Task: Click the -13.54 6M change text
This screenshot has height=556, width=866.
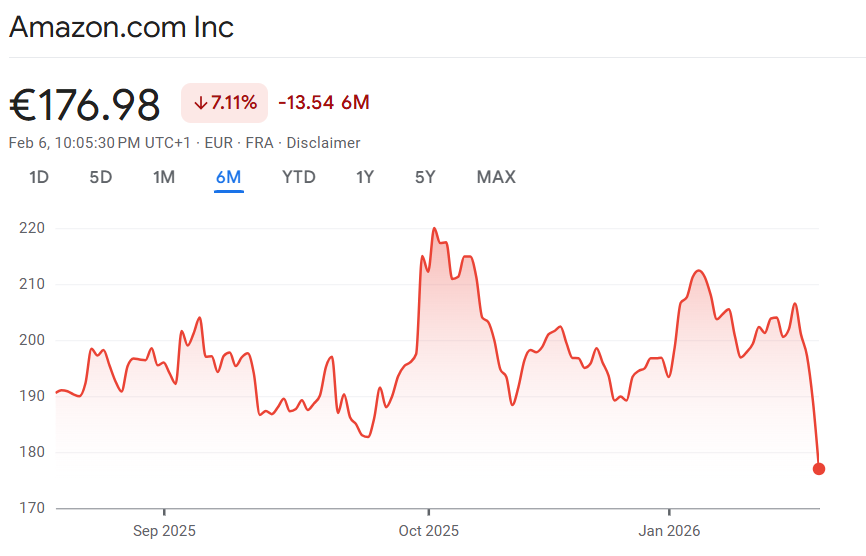Action: click(x=324, y=103)
